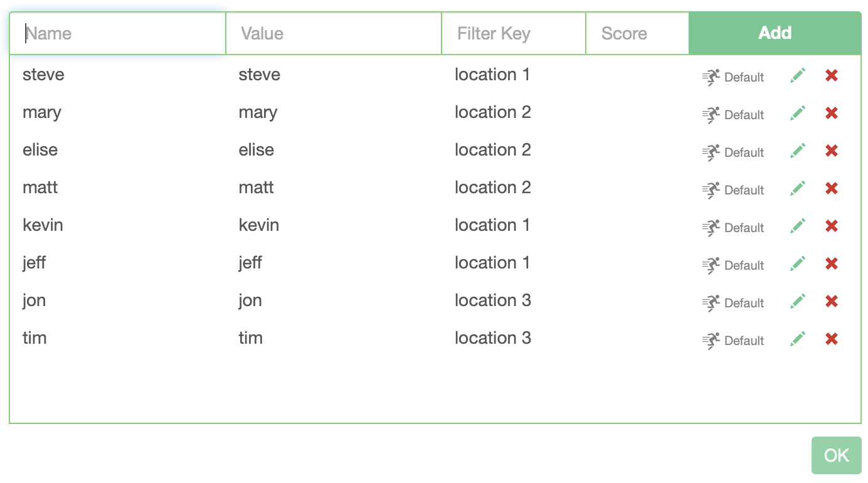The height and width of the screenshot is (483, 868).
Task: Delete the mary row with red X
Action: [x=832, y=114]
